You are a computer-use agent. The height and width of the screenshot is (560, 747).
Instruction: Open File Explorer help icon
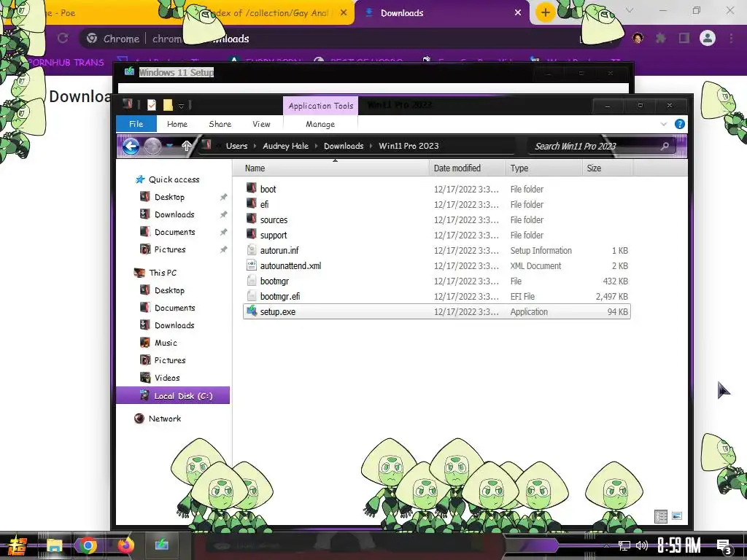pos(680,124)
